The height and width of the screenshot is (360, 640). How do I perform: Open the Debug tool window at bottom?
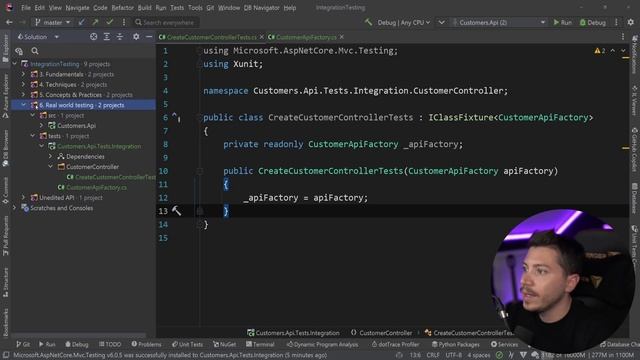tap(77, 344)
